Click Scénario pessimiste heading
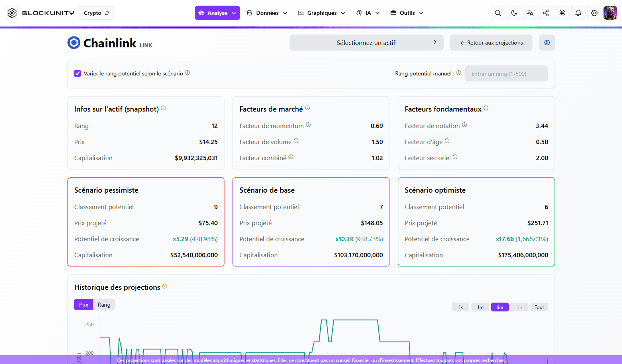Image resolution: width=622 pixels, height=364 pixels. 106,190
